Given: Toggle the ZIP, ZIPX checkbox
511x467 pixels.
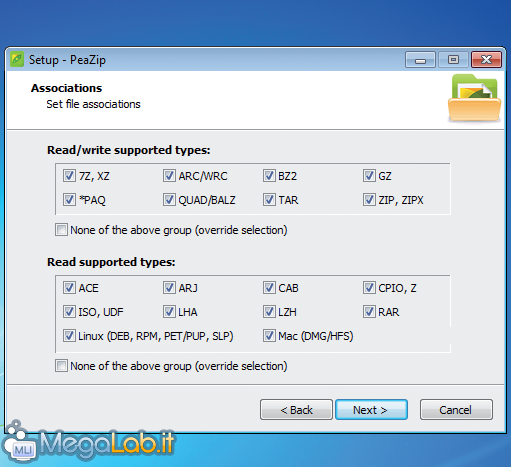Looking at the screenshot, I should point(369,200).
